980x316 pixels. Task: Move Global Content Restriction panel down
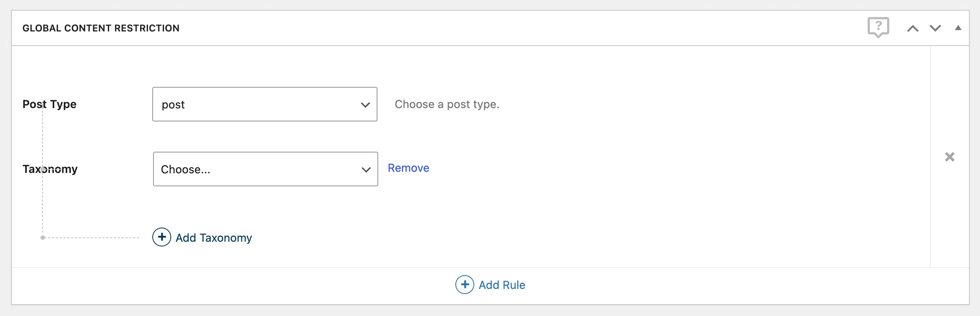tap(935, 28)
